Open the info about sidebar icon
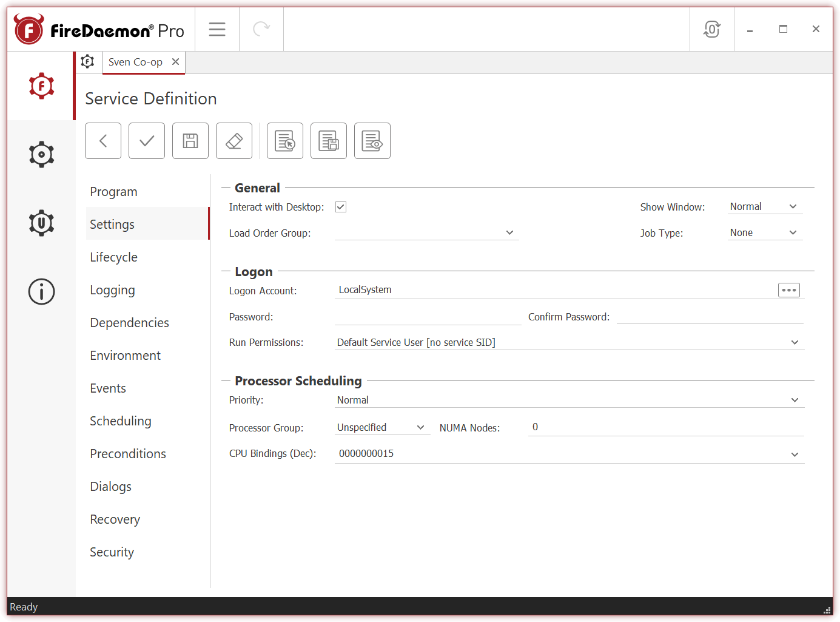The width and height of the screenshot is (840, 622). pyautogui.click(x=41, y=292)
